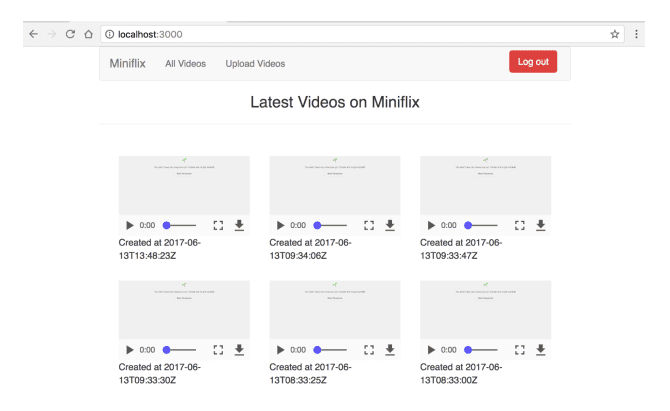
Task: Click thumbnail of 13T13:48:23Z video
Action: (184, 185)
